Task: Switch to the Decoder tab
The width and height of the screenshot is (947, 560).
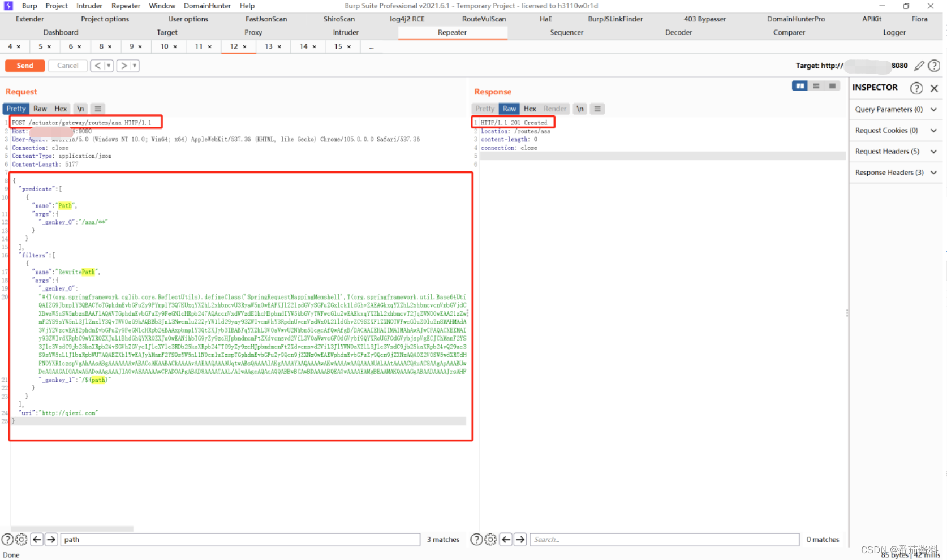Action: pos(678,32)
